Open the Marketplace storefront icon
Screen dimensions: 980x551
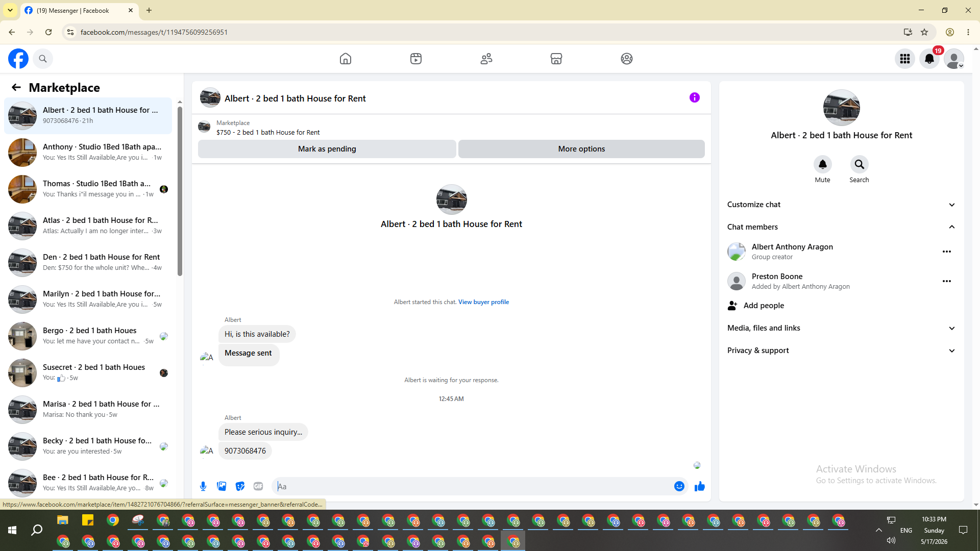point(556,59)
